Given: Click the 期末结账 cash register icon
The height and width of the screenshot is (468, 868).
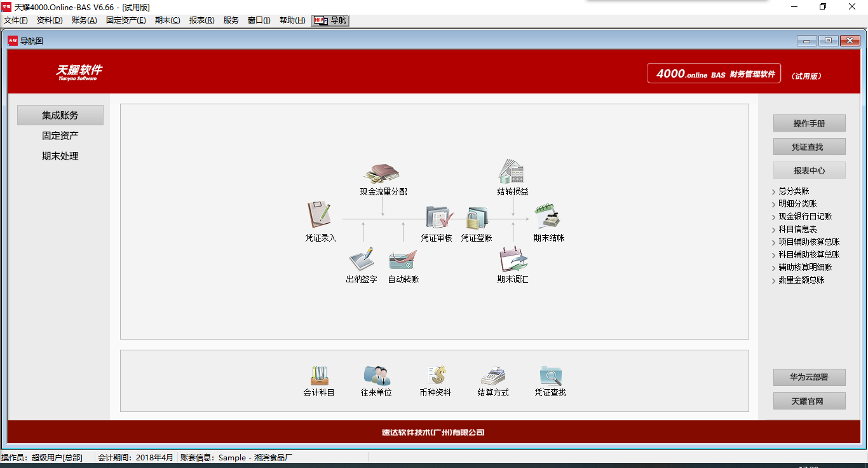Looking at the screenshot, I should [547, 216].
